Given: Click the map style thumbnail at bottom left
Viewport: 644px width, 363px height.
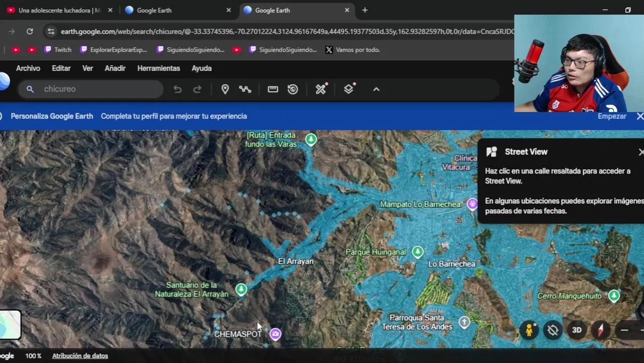Looking at the screenshot, I should [10, 325].
